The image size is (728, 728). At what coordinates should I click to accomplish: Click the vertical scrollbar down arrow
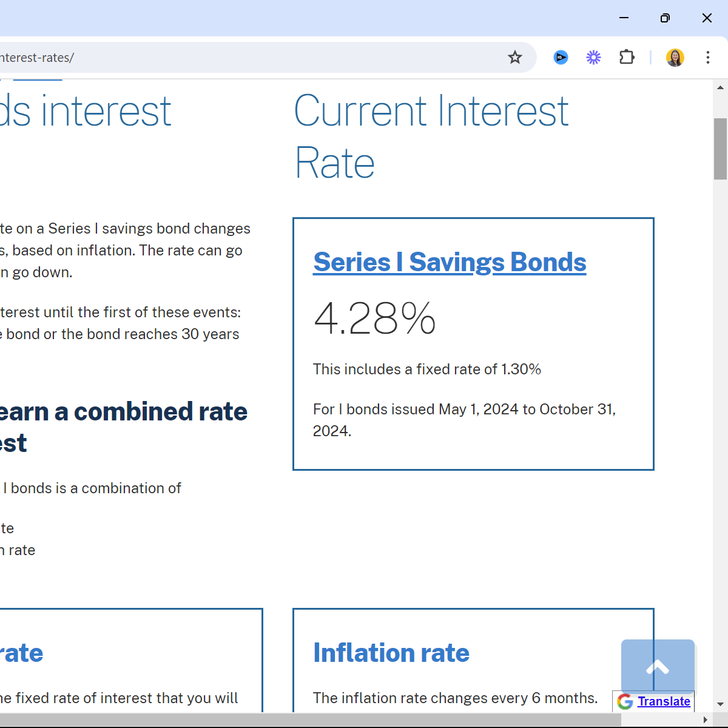tap(720, 704)
